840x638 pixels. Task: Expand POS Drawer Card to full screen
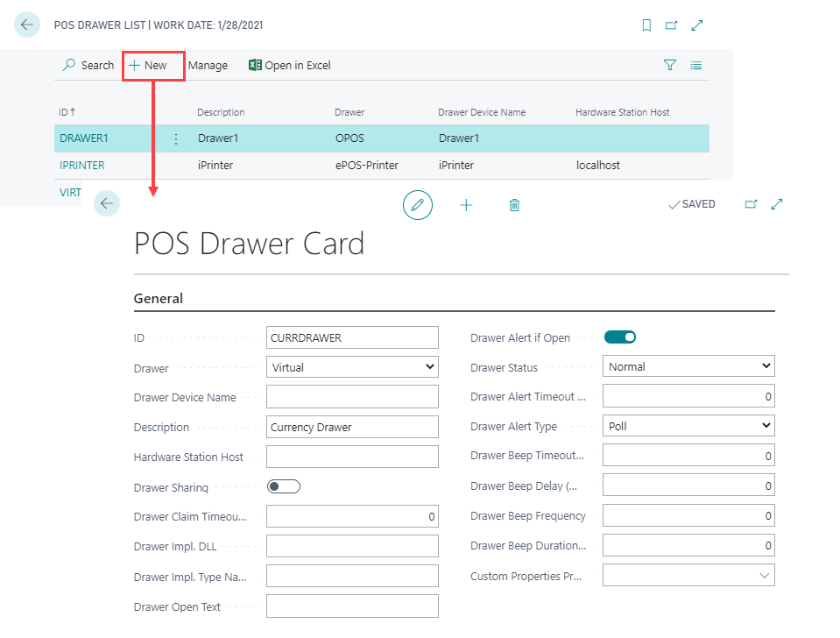pos(777,204)
